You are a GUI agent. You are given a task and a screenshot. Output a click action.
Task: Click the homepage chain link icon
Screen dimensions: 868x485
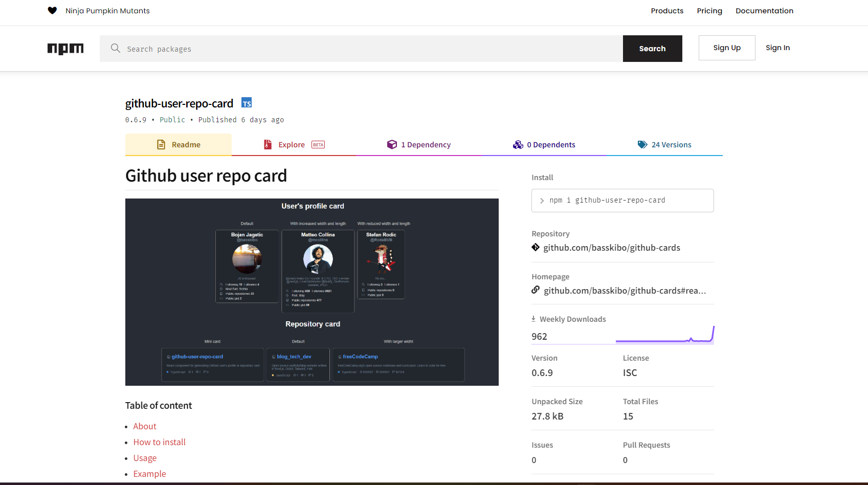coord(536,290)
